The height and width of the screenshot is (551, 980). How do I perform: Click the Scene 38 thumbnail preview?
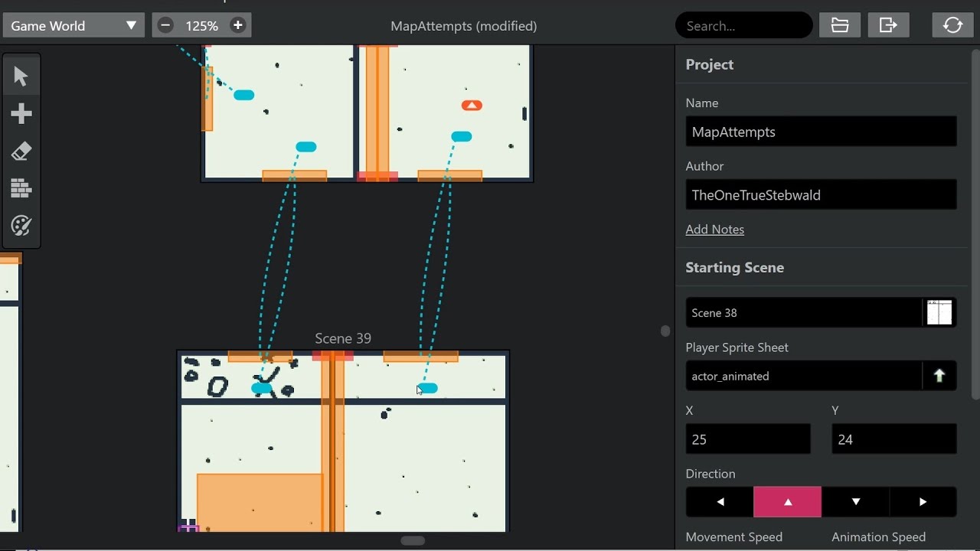coord(939,313)
